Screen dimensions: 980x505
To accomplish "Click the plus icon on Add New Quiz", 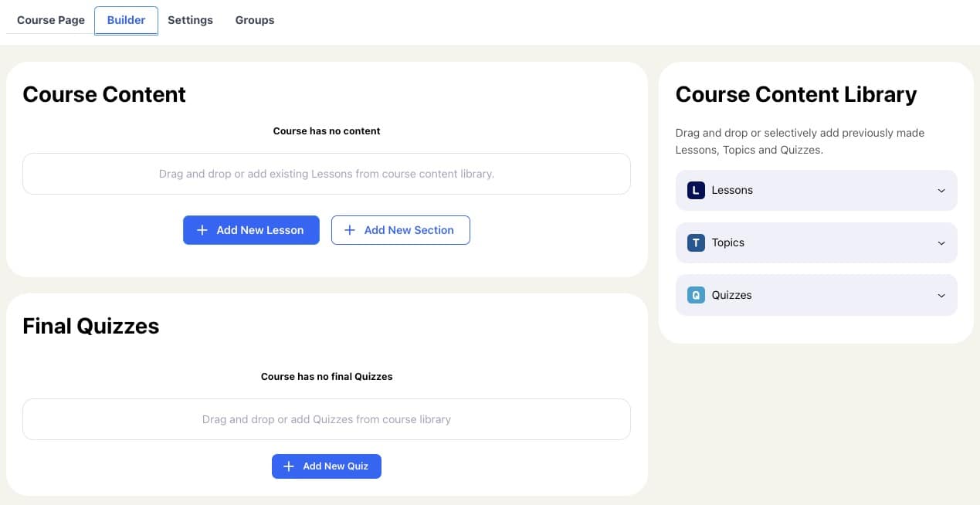I will tap(289, 466).
